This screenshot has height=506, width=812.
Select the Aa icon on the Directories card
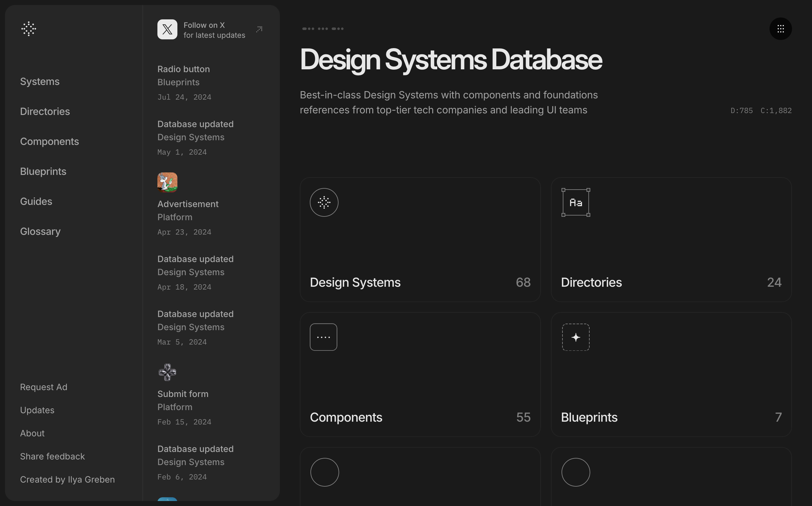[x=575, y=202]
